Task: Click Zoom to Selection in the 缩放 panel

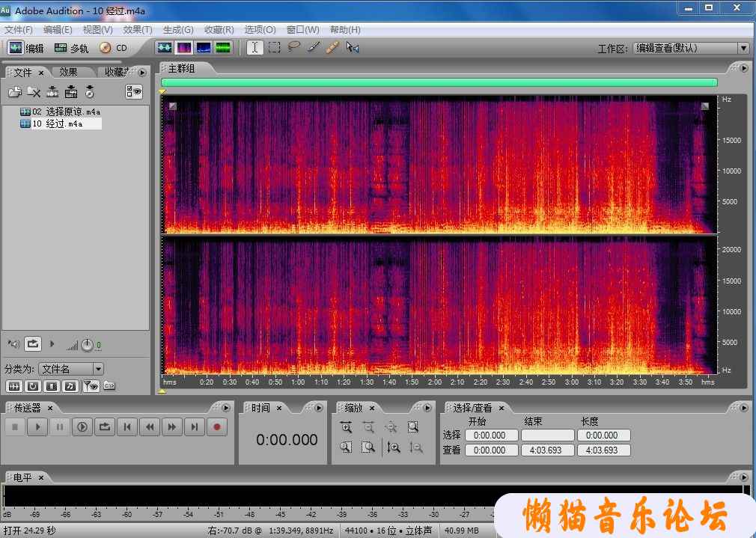Action: pos(413,427)
